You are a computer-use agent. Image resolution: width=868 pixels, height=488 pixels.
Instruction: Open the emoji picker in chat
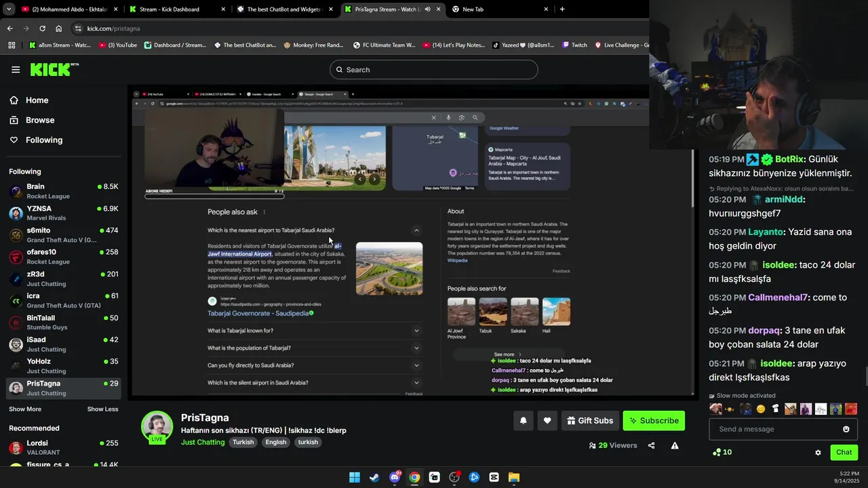846,429
